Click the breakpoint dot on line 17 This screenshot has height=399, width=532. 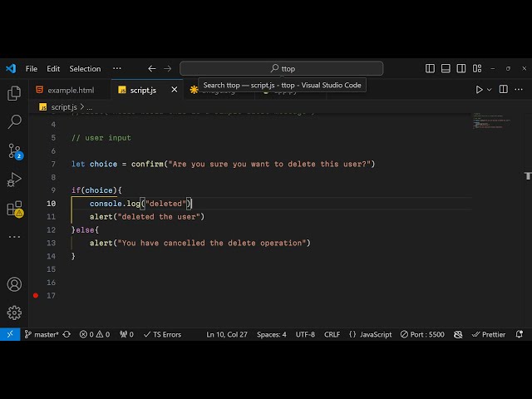(x=35, y=295)
